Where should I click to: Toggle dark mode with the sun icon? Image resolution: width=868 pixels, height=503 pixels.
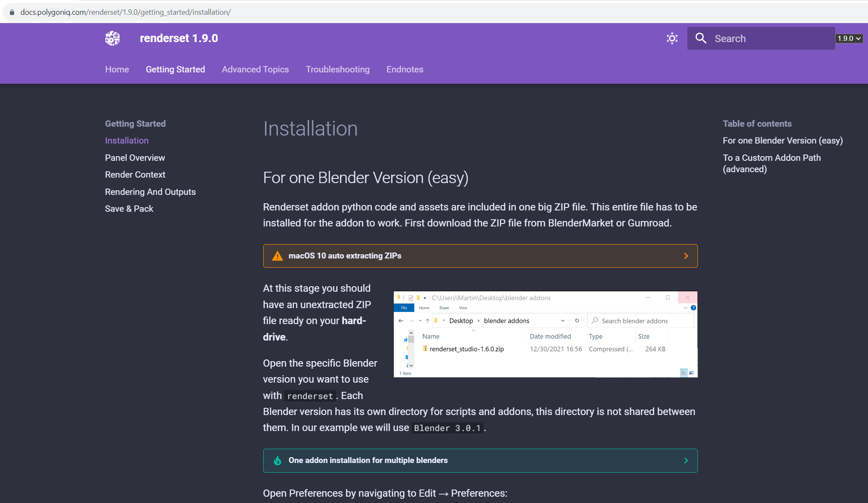click(672, 38)
